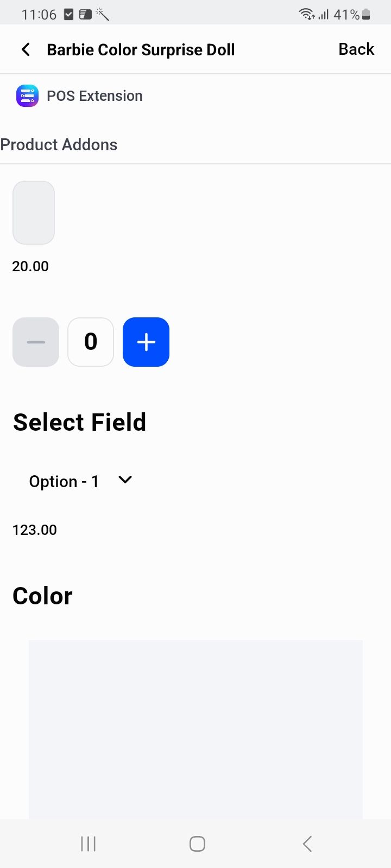Tap the addon image placeholder thumbnail

pyautogui.click(x=34, y=213)
